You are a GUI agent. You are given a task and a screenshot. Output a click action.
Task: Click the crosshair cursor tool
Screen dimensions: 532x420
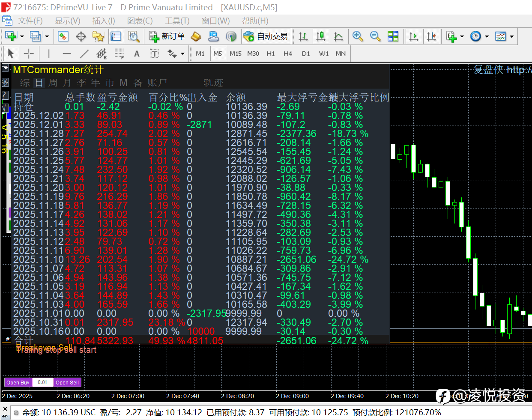(29, 54)
